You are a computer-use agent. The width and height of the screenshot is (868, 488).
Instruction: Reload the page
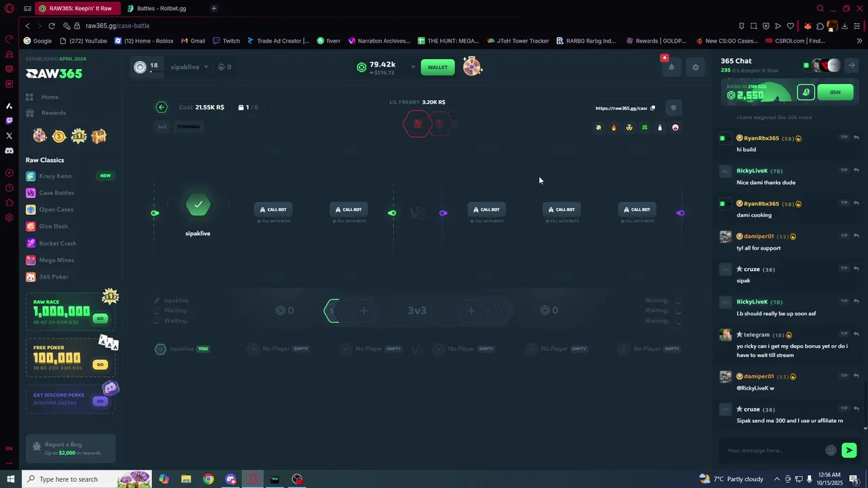tap(52, 26)
